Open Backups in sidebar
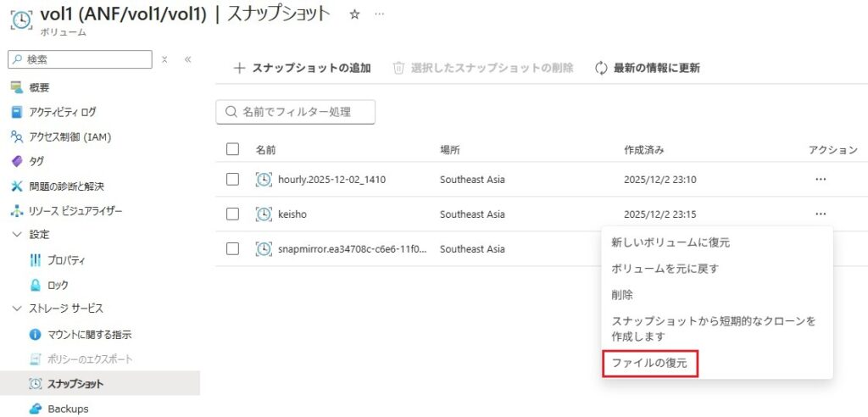 click(x=68, y=409)
